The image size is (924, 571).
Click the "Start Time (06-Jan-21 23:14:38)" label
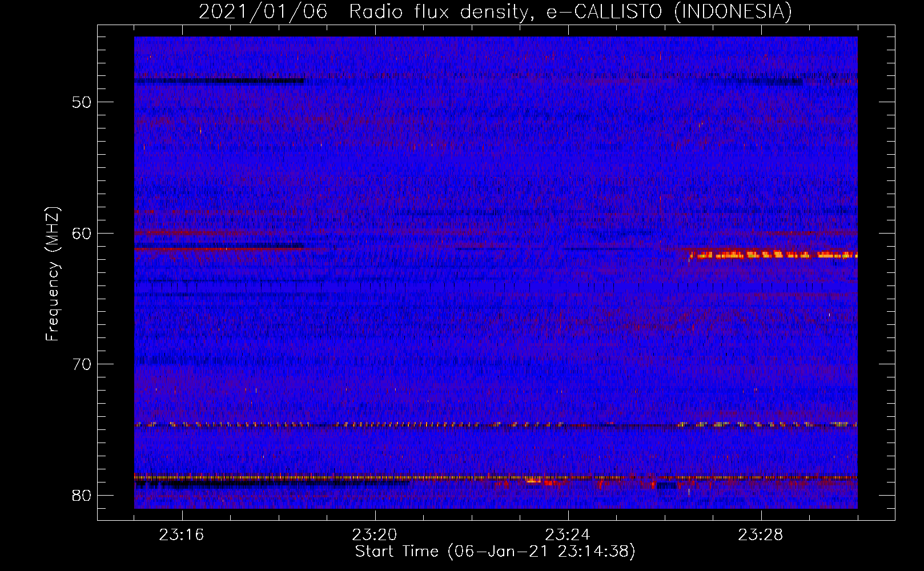tap(495, 552)
